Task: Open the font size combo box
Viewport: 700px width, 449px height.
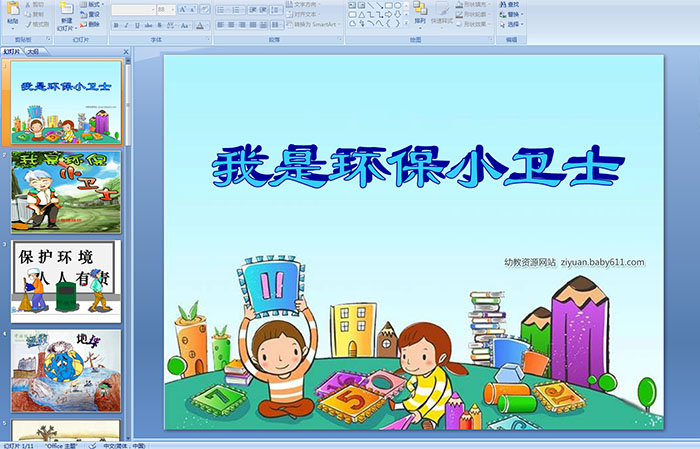Action: (x=167, y=9)
